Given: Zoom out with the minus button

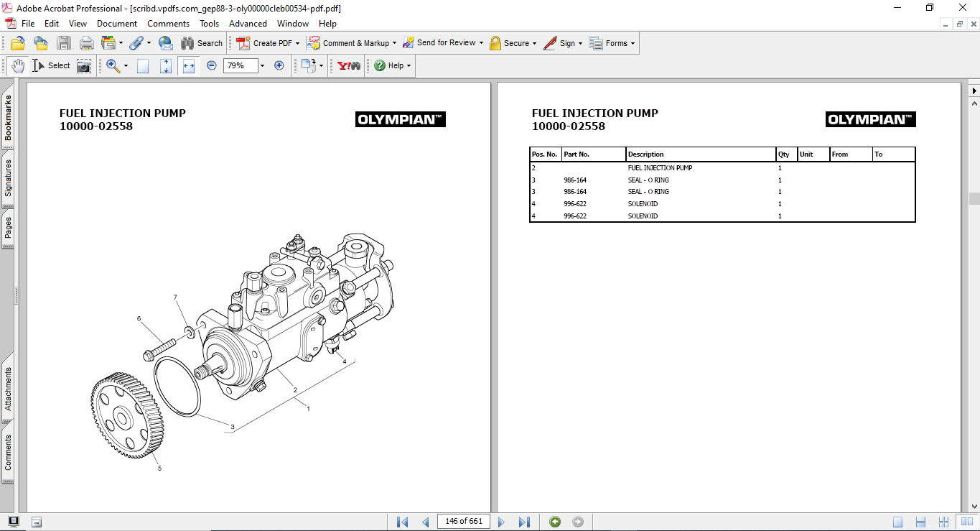Looking at the screenshot, I should 212,65.
